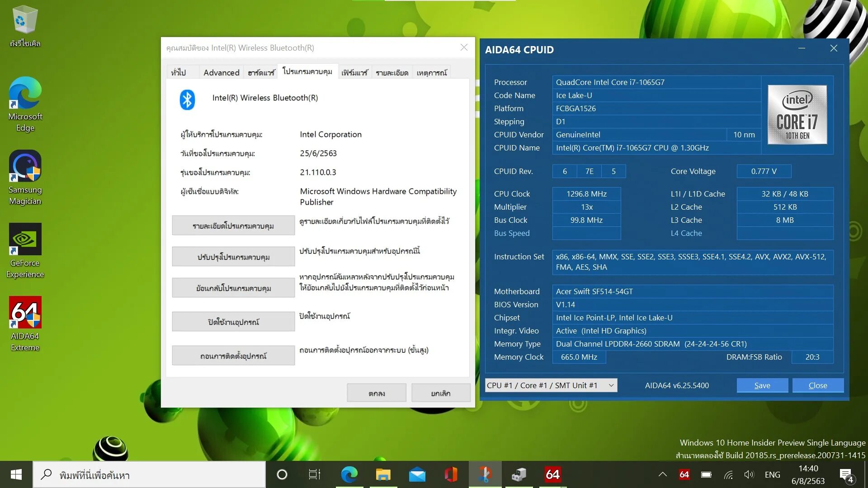Click the DRAM:FSB Ratio value 20:3

point(812,357)
